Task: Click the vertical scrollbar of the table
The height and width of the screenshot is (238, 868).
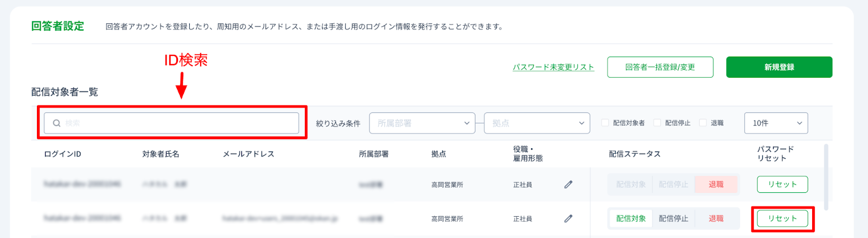Action: [x=826, y=177]
